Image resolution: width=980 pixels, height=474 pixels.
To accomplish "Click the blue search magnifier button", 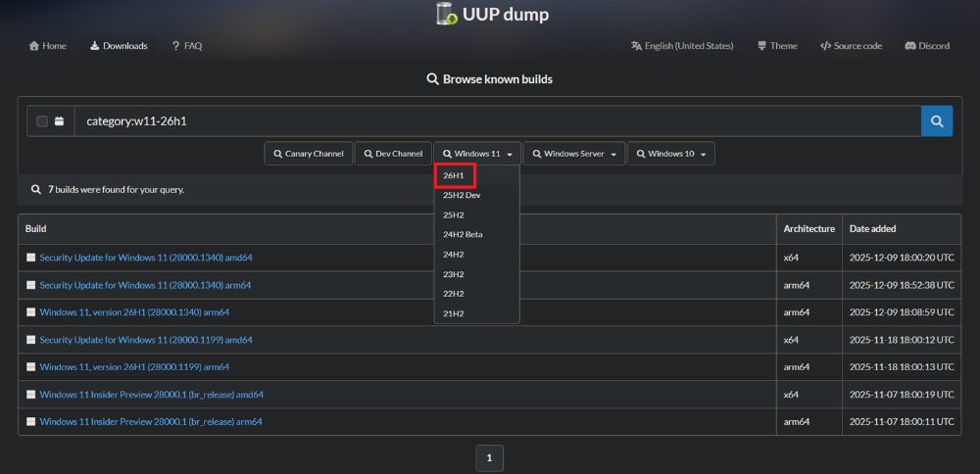I will (x=937, y=121).
